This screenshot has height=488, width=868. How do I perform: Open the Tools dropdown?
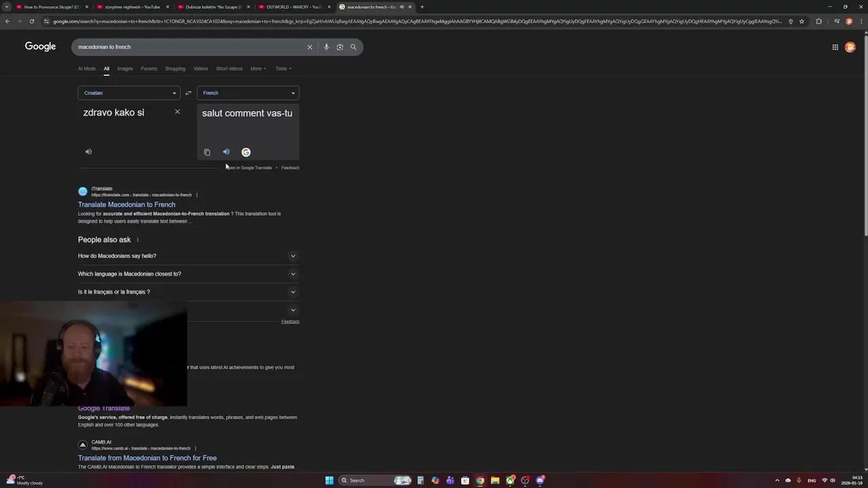click(x=283, y=68)
